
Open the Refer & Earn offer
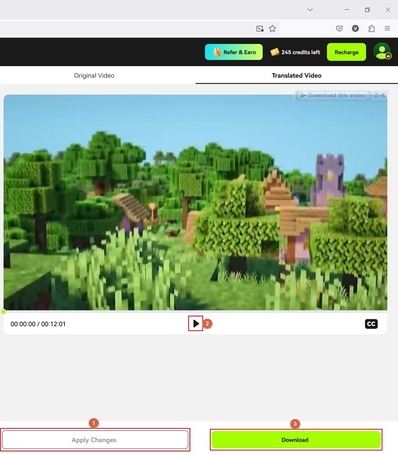pyautogui.click(x=234, y=52)
